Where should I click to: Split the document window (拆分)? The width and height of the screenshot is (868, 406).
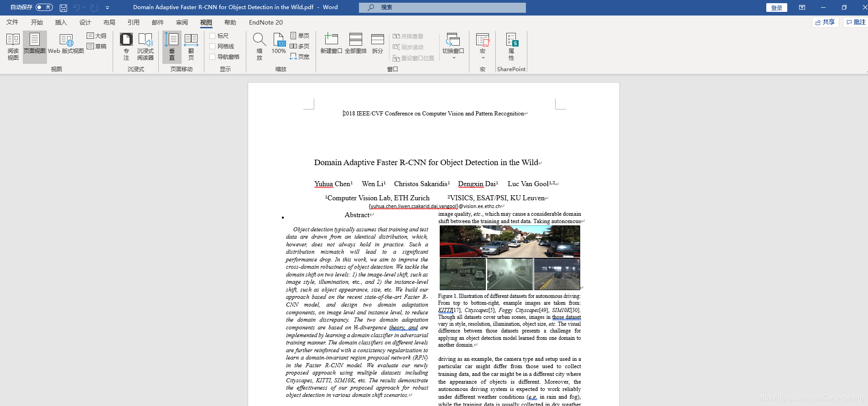click(378, 44)
